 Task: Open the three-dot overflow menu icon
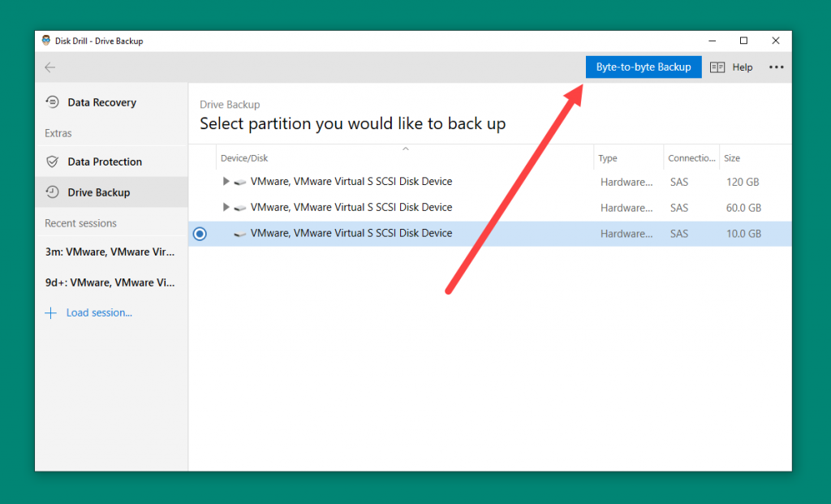point(776,67)
